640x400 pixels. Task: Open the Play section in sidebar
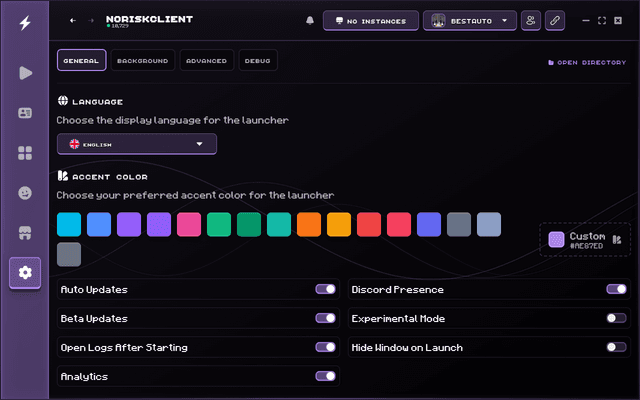[x=25, y=73]
